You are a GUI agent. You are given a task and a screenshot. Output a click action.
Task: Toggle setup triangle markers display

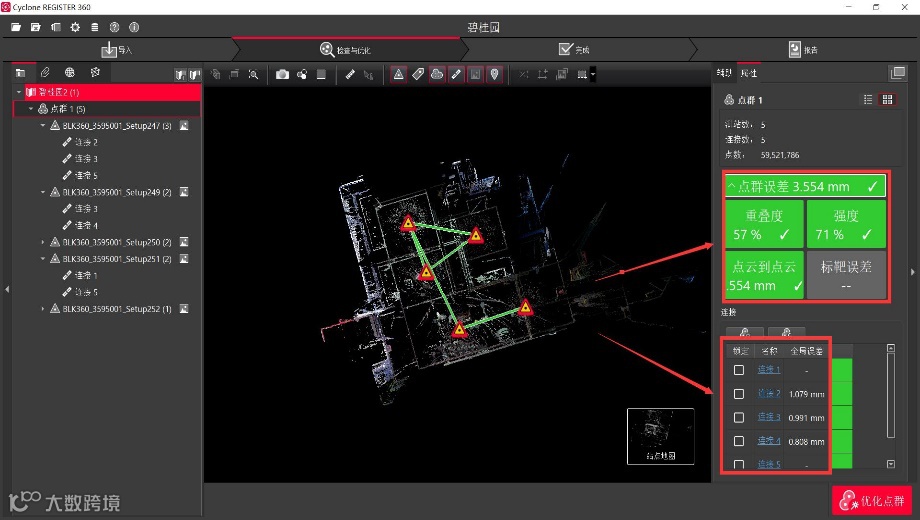click(398, 75)
